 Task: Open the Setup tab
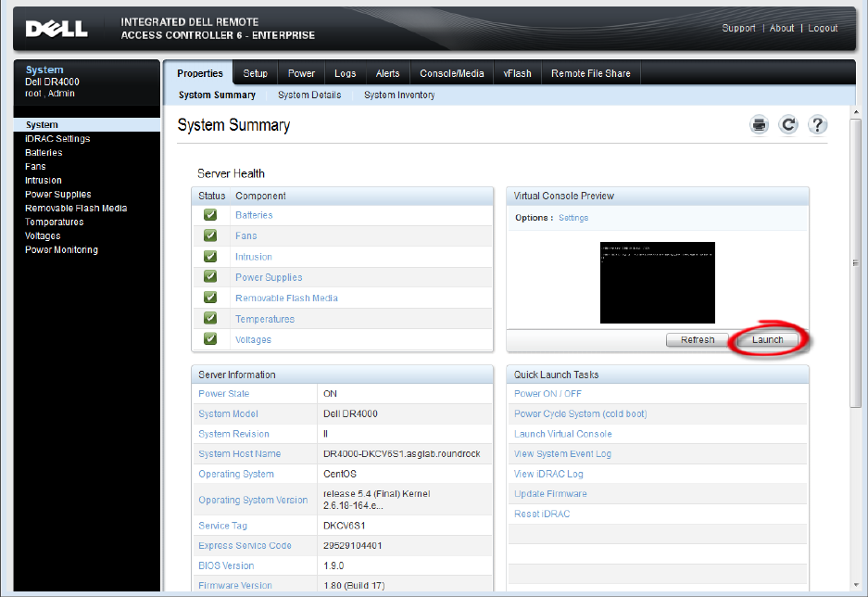pyautogui.click(x=255, y=73)
